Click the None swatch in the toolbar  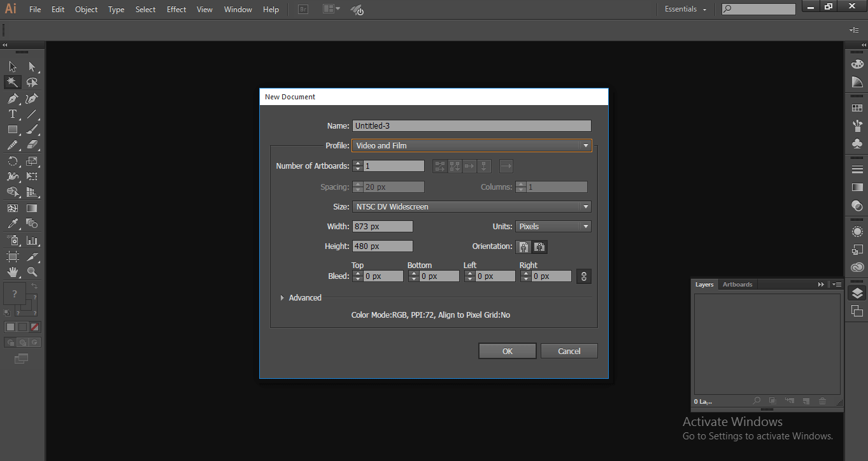coord(34,327)
